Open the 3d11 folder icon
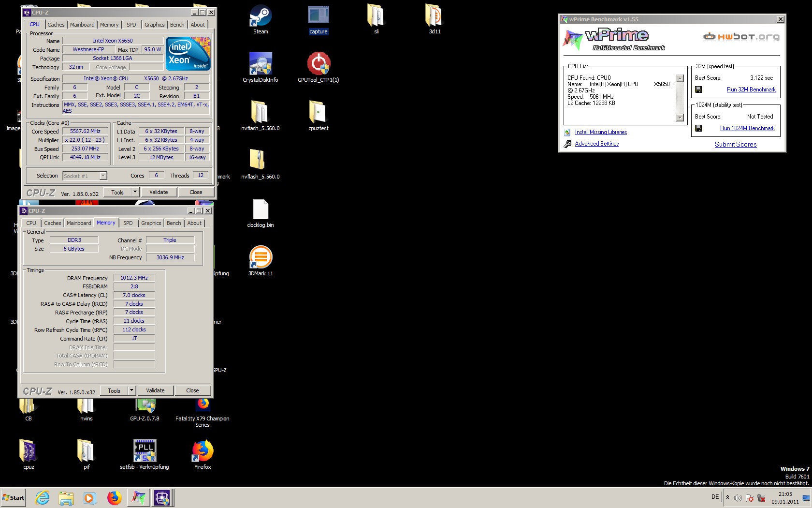This screenshot has width=812, height=508. [x=435, y=19]
